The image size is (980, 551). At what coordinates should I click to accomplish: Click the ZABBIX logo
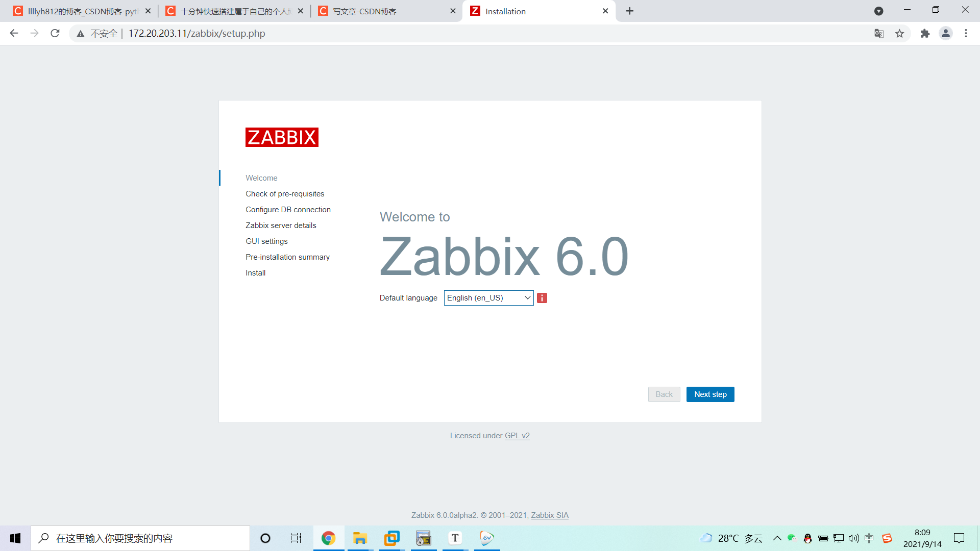[282, 137]
